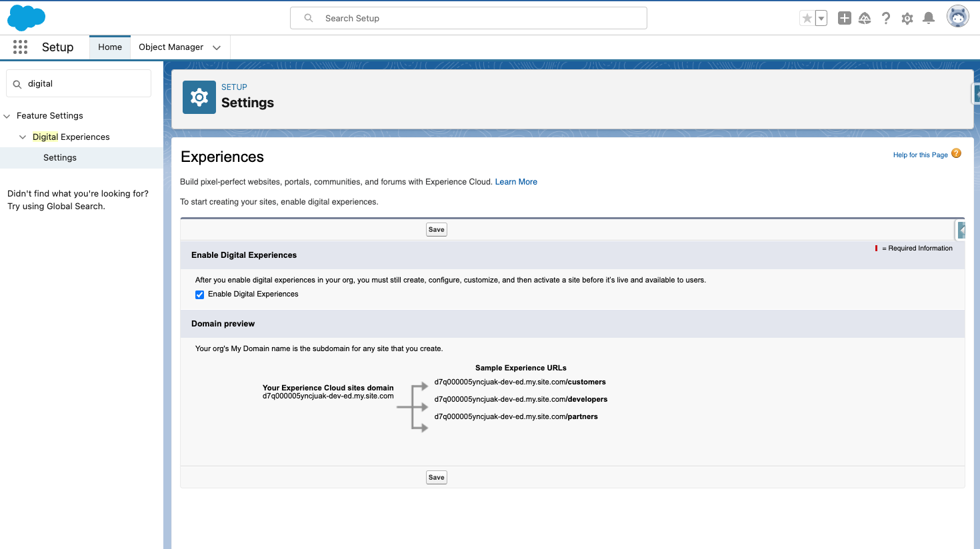Open the Help question mark icon
This screenshot has height=549, width=980.
pyautogui.click(x=885, y=19)
